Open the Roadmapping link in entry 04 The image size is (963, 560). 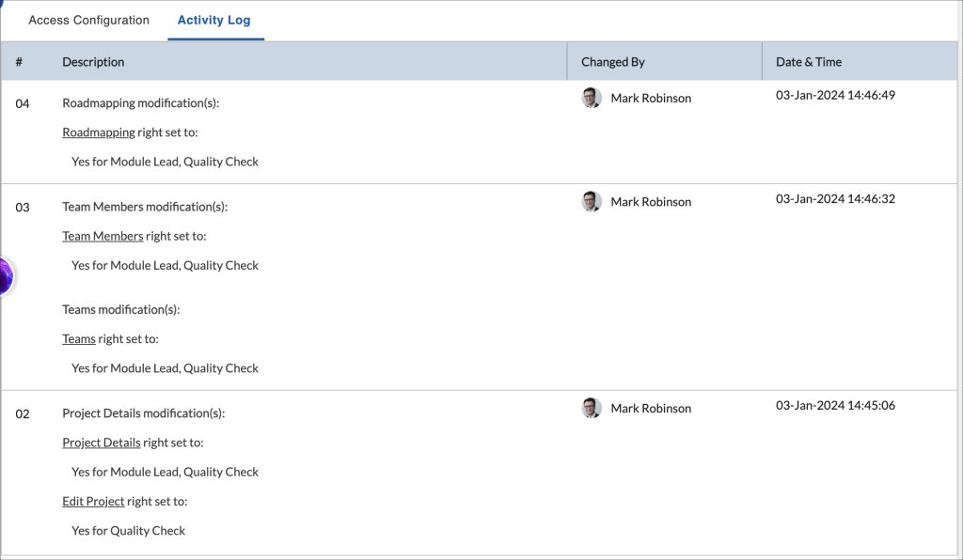pos(98,132)
